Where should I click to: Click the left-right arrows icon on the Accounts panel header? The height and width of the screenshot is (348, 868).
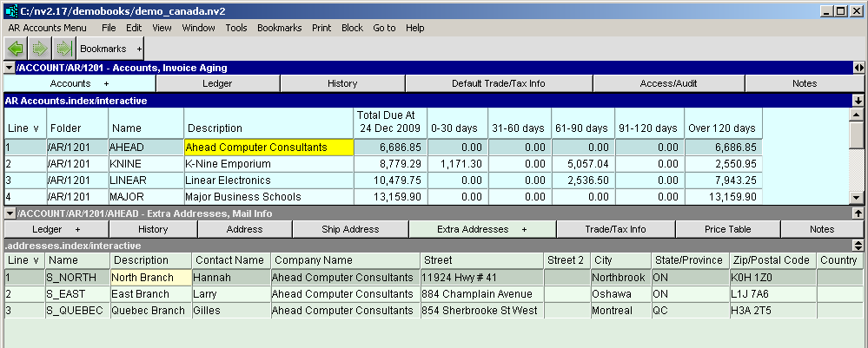pos(858,67)
